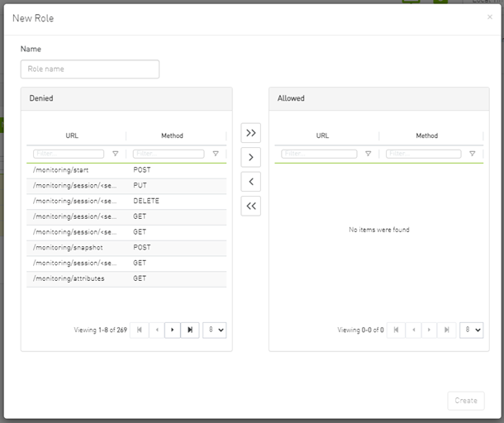Move all items to Allowed list

pos(250,132)
